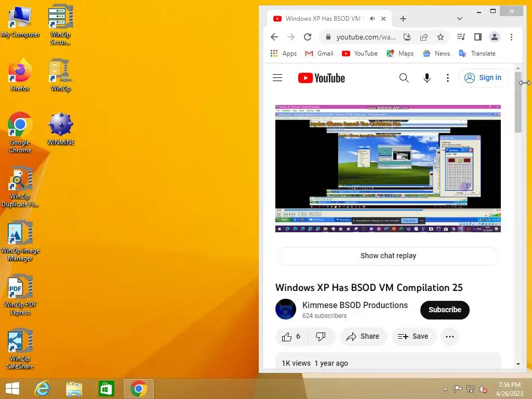Click the Share button
Viewport: 532px width, 399px height.
pos(363,337)
